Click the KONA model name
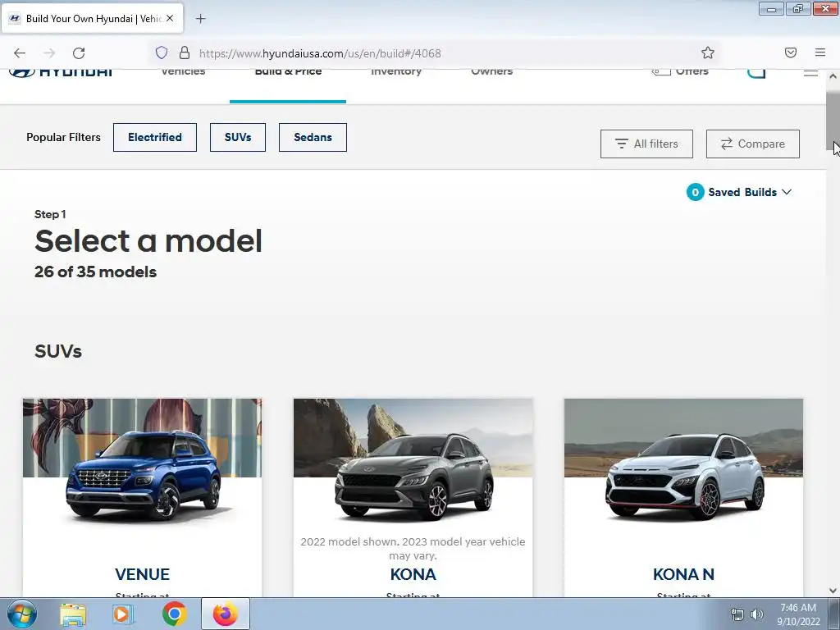This screenshot has width=840, height=630. 413,574
